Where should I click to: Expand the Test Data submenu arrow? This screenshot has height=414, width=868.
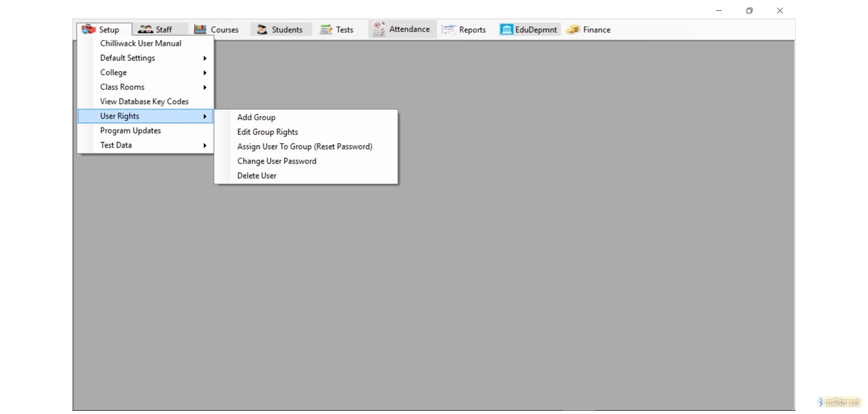coord(205,145)
